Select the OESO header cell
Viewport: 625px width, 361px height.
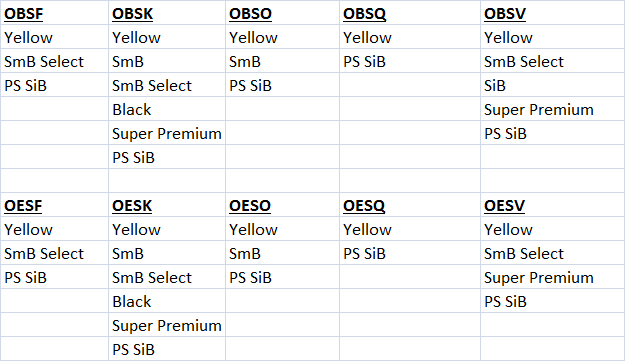click(282, 205)
